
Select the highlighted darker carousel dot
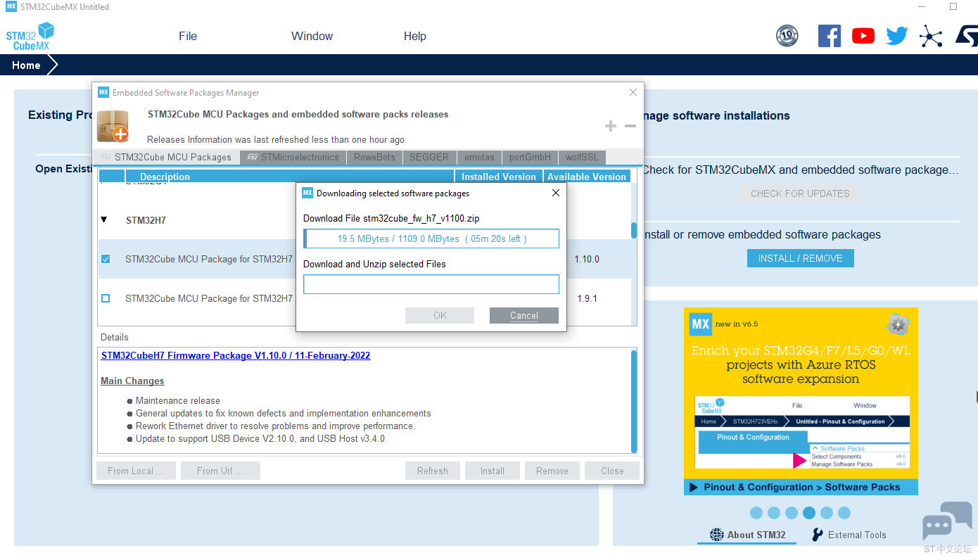pyautogui.click(x=809, y=513)
